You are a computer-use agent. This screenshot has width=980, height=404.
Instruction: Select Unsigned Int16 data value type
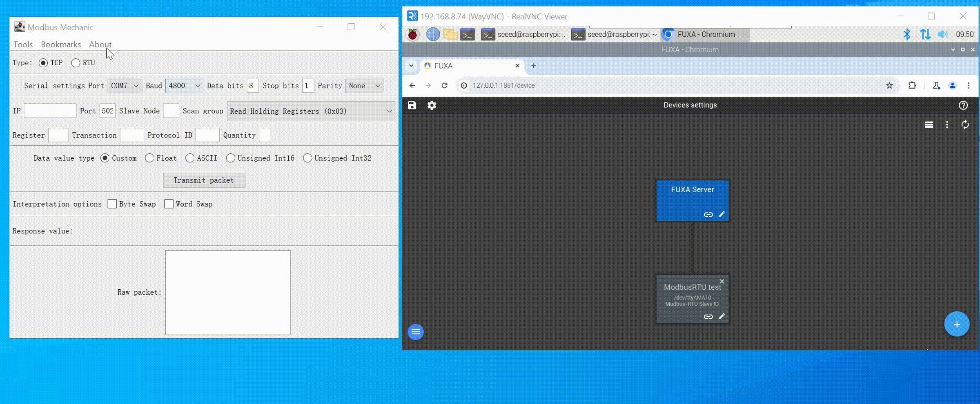coord(230,158)
